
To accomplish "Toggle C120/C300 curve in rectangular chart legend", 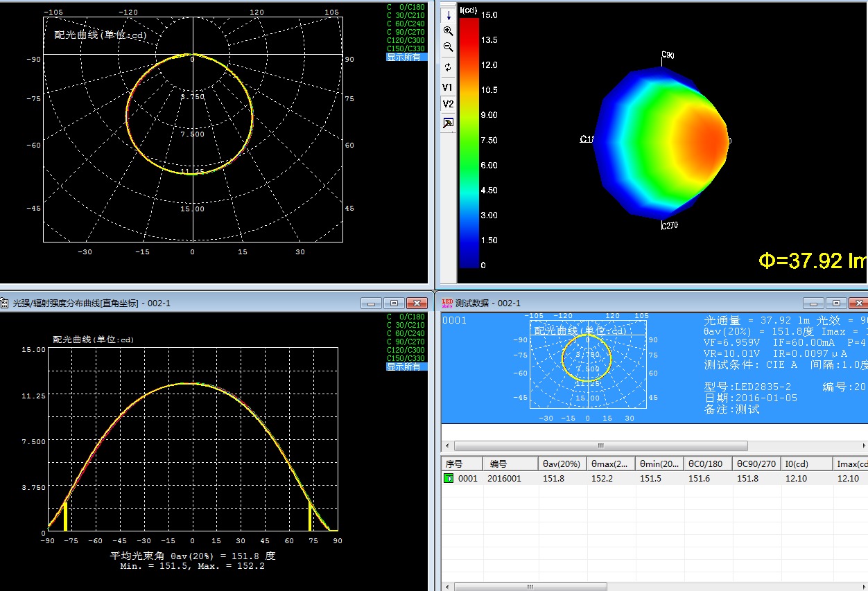I will pyautogui.click(x=406, y=351).
